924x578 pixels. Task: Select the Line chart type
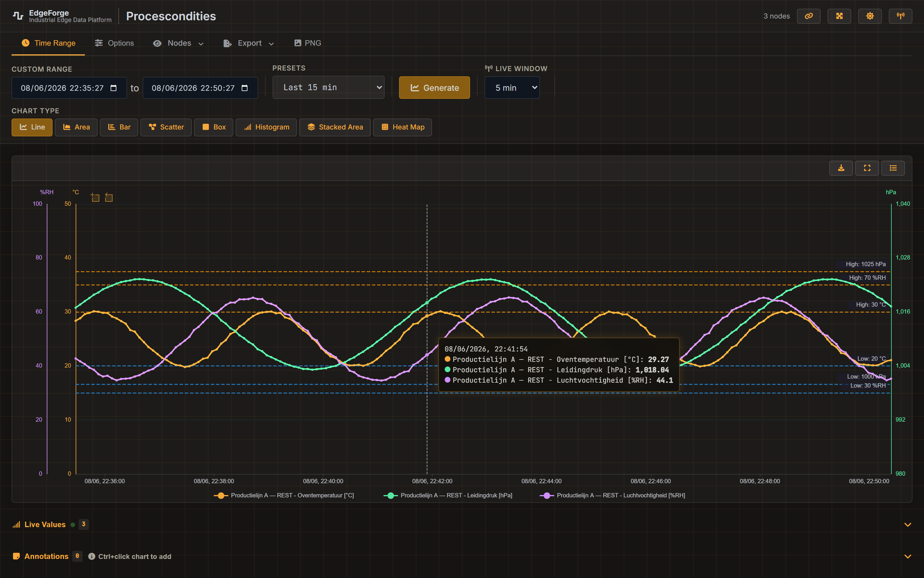pyautogui.click(x=32, y=127)
